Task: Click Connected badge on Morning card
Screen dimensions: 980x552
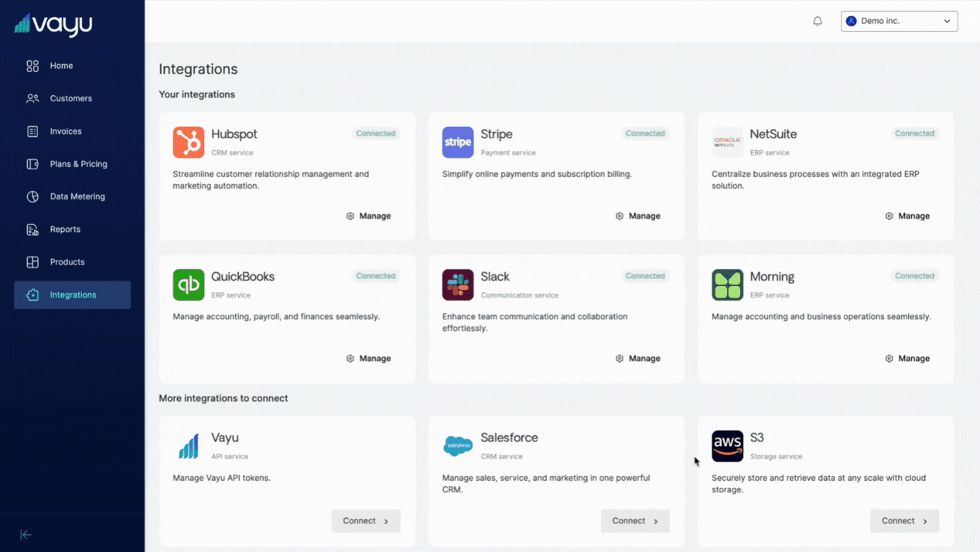Action: click(914, 276)
